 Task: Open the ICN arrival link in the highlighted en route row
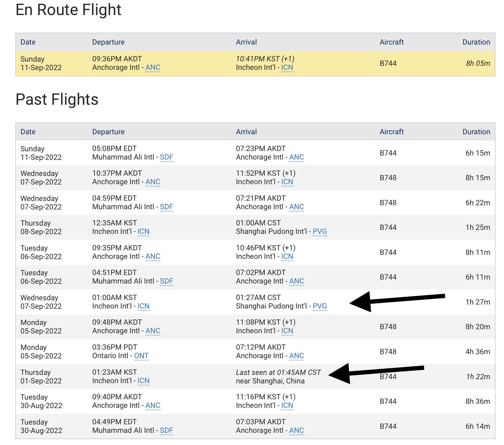287,68
